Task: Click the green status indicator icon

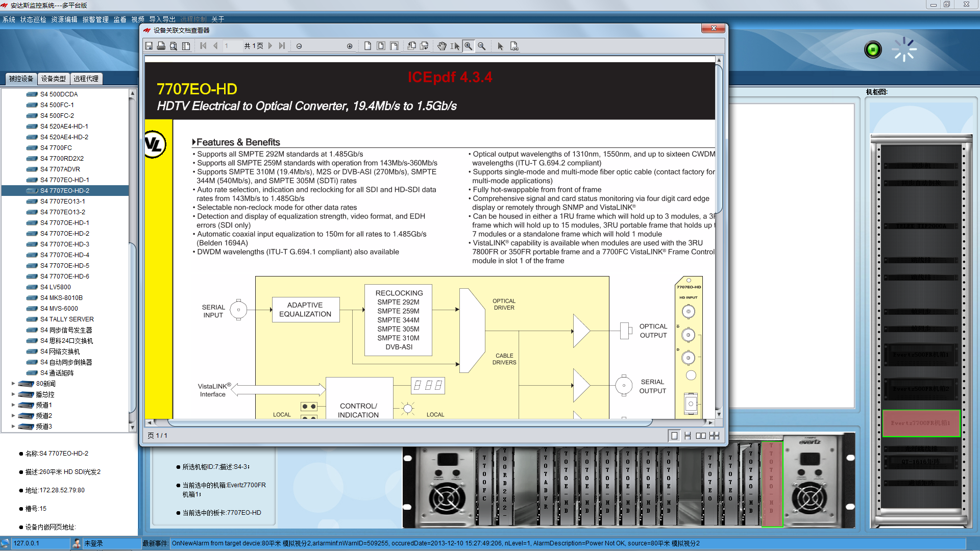Action: tap(873, 49)
